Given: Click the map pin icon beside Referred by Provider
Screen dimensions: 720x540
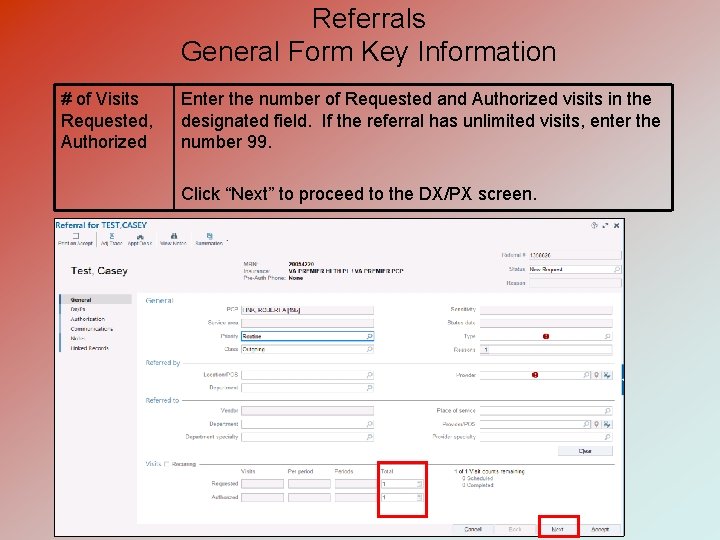Looking at the screenshot, I should tap(596, 375).
